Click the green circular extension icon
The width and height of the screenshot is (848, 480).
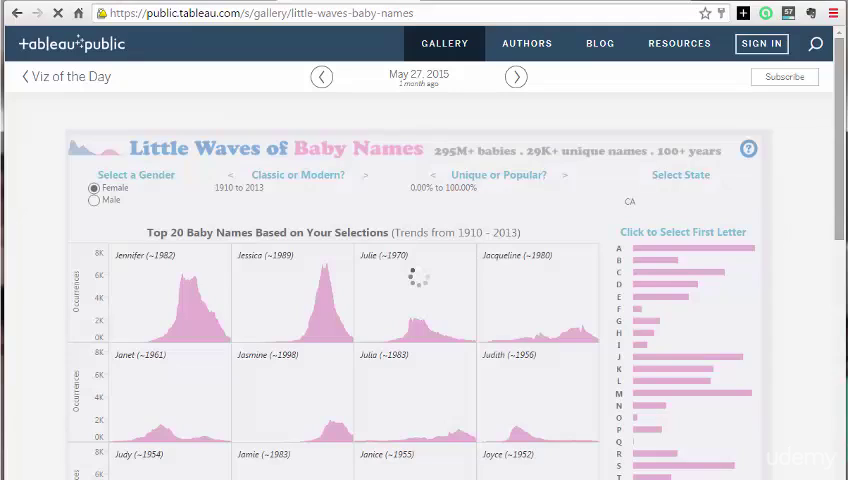tap(766, 14)
